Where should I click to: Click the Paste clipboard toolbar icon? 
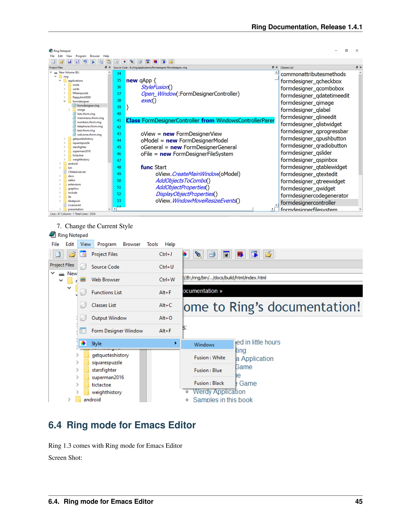coord(109,62)
